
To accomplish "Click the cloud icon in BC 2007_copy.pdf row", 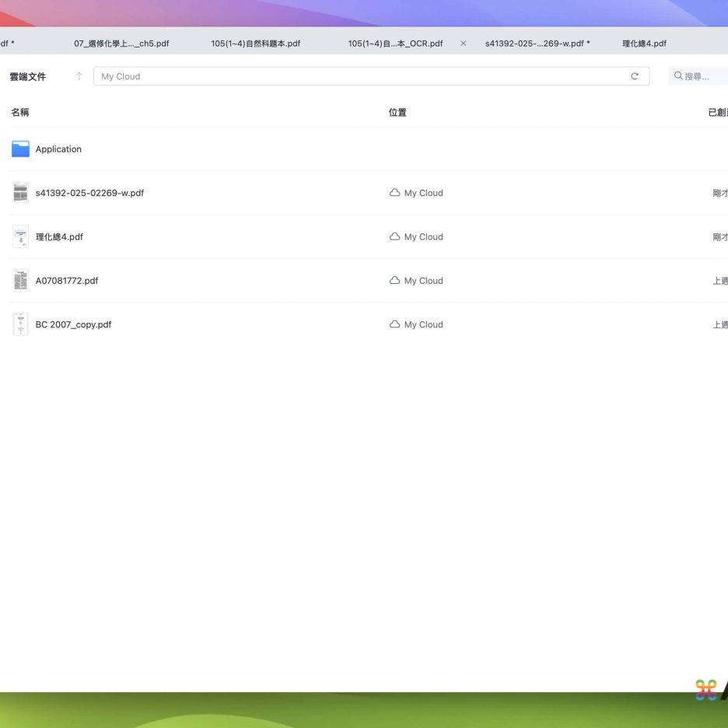I will pyautogui.click(x=394, y=325).
